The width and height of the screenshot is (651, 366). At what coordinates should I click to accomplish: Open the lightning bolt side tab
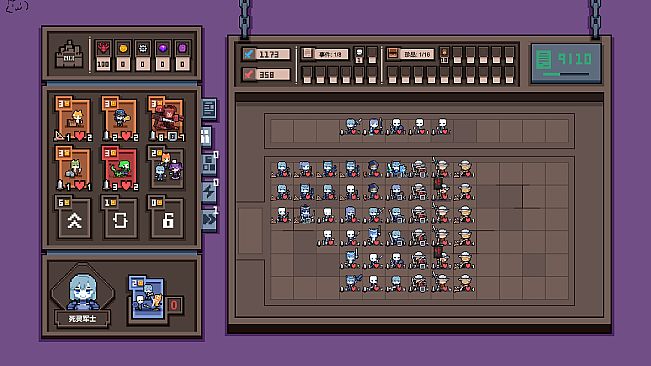click(x=209, y=192)
